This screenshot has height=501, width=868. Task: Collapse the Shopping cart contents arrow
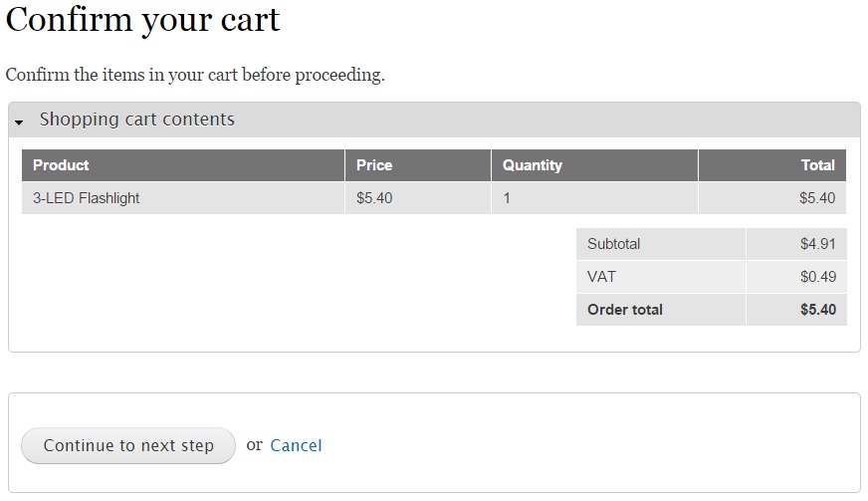tap(19, 122)
